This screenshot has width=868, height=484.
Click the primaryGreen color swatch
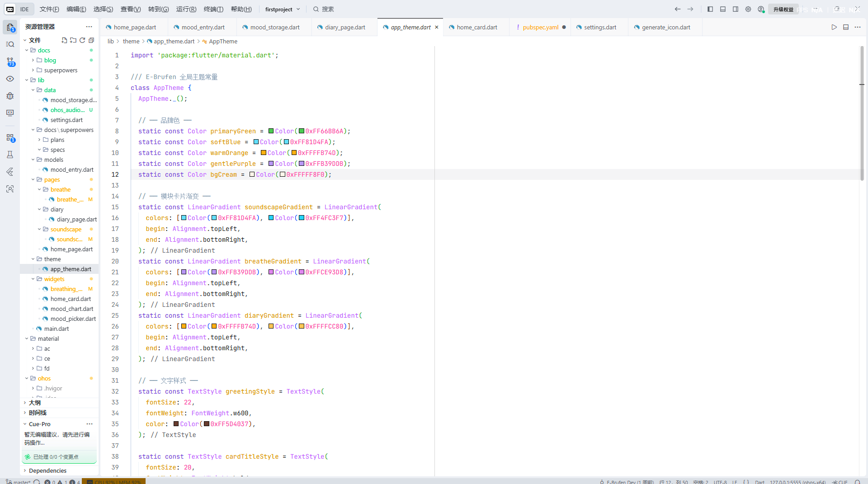(271, 131)
